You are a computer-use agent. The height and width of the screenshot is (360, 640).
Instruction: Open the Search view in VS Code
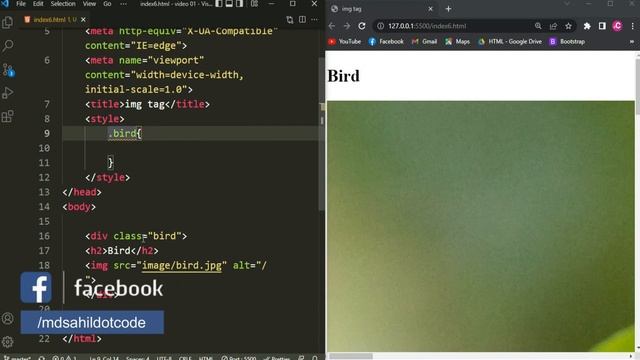7,46
